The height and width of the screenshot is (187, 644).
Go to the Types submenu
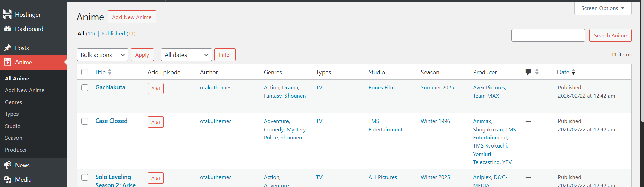coord(12,114)
